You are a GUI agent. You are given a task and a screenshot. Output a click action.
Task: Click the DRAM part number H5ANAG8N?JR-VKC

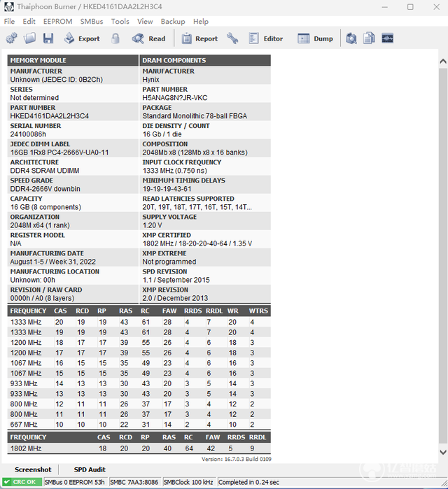coord(175,98)
